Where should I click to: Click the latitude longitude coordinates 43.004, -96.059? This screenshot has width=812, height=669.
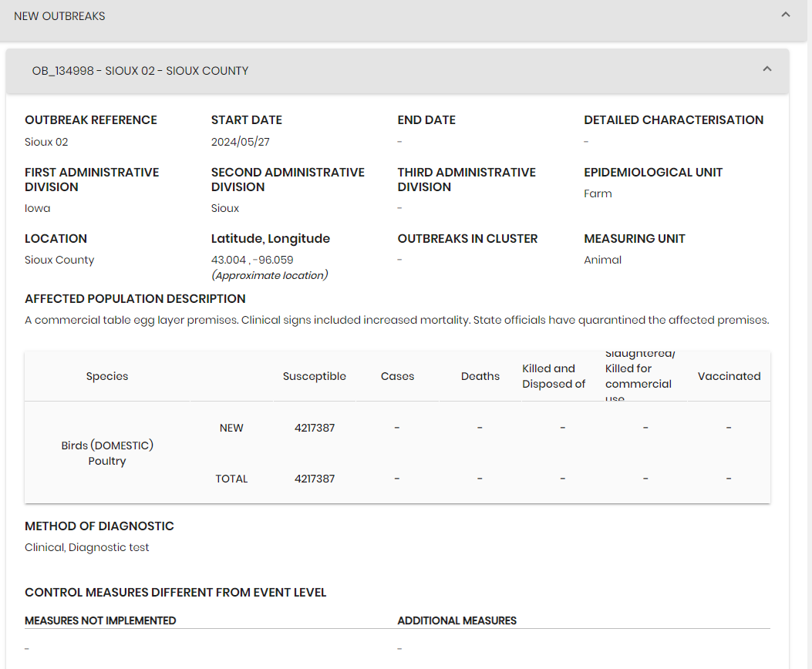(252, 260)
